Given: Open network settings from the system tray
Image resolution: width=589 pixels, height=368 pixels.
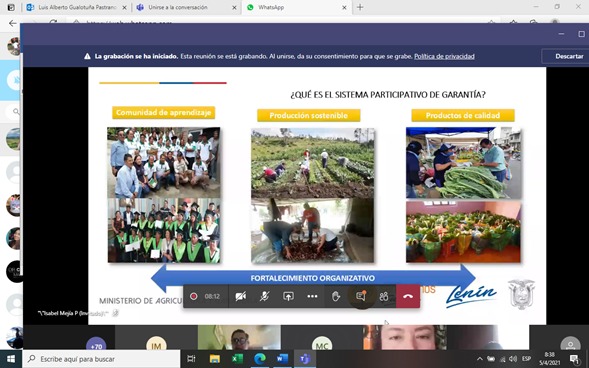Looking at the screenshot, I should click(503, 359).
